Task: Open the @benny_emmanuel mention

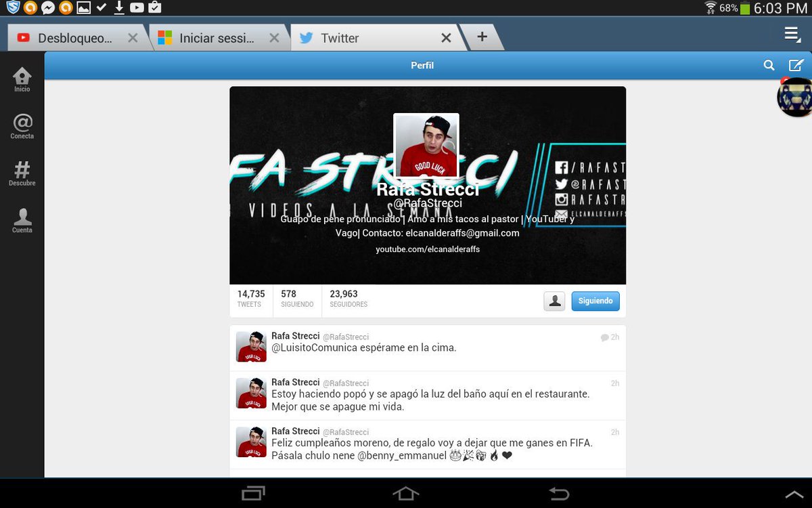Action: point(402,456)
